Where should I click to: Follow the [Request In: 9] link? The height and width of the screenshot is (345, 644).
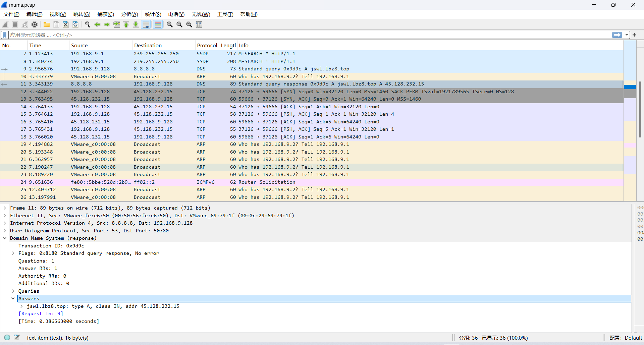[x=41, y=313]
